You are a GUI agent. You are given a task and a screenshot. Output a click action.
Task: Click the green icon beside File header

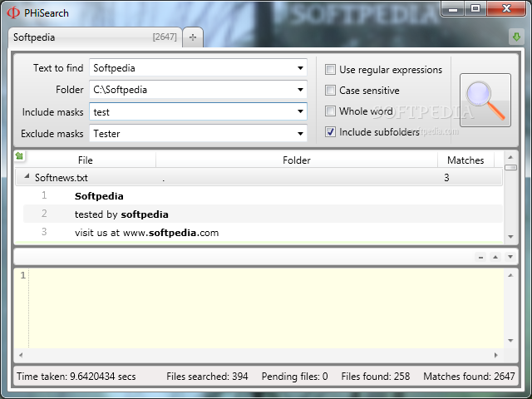tap(19, 155)
